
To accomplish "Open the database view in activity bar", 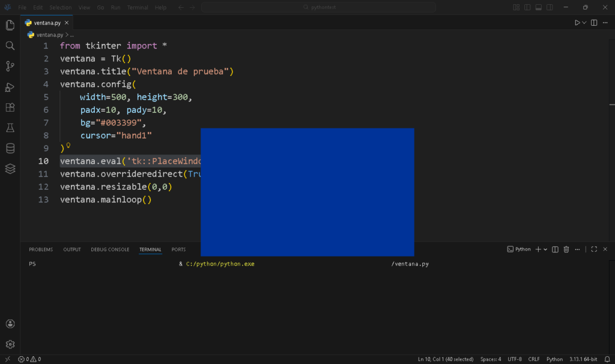I will tap(10, 148).
